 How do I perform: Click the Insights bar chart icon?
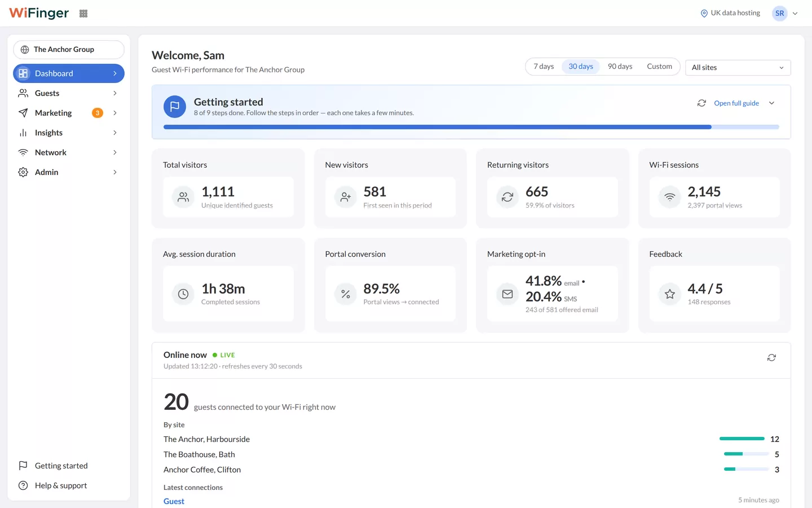click(x=23, y=133)
